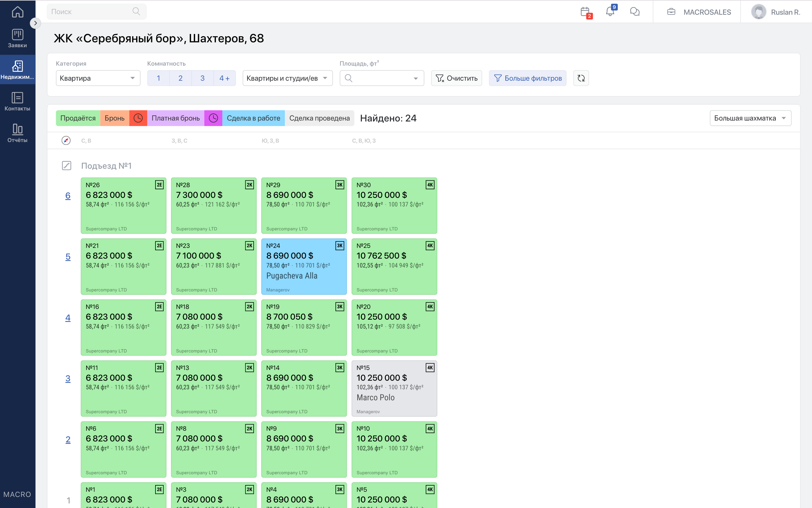
Task: Select the 7 300 000 $ price on №28
Action: [x=199, y=195]
